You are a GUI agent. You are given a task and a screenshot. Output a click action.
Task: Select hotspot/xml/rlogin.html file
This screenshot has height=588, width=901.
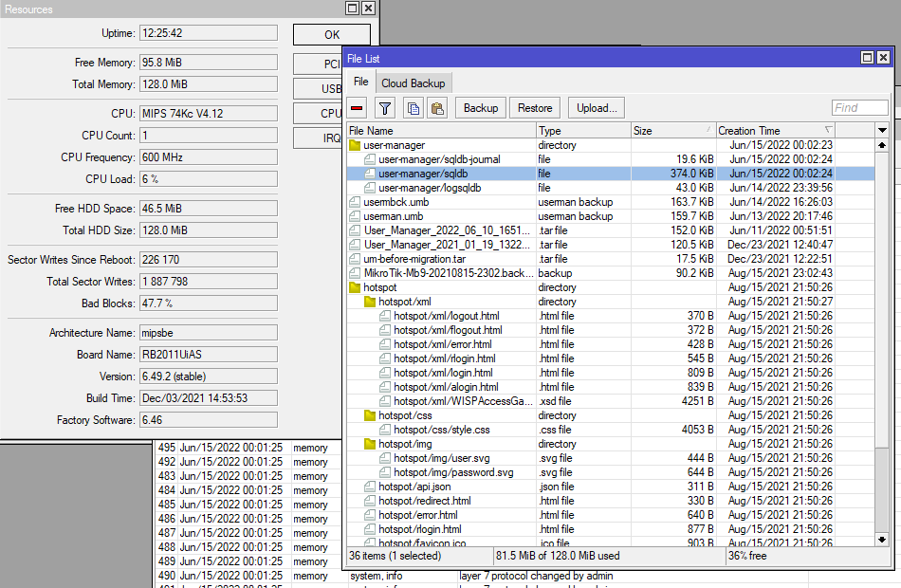point(611,358)
